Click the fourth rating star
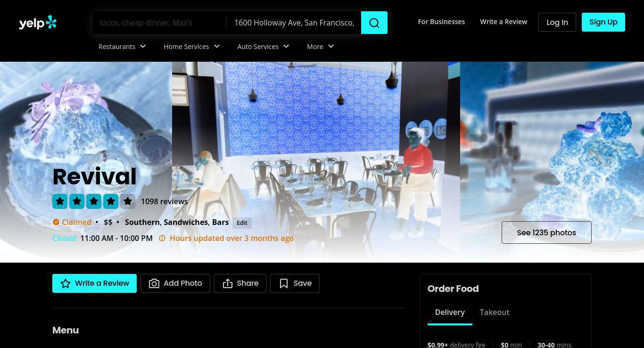Screen dimensions: 644x348 pos(111,201)
